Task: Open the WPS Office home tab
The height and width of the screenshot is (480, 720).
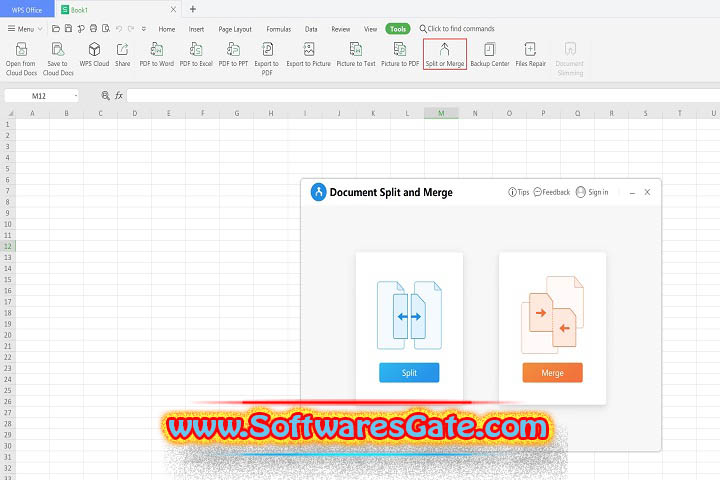Action: click(x=27, y=10)
